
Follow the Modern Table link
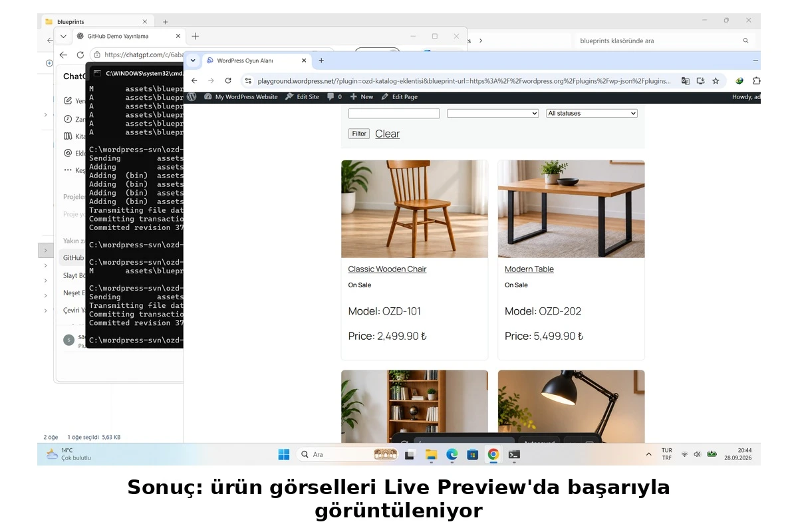529,269
